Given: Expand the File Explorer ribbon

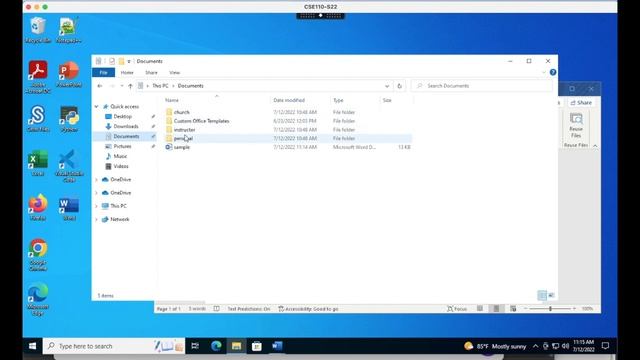Looking at the screenshot, I should tap(543, 73).
